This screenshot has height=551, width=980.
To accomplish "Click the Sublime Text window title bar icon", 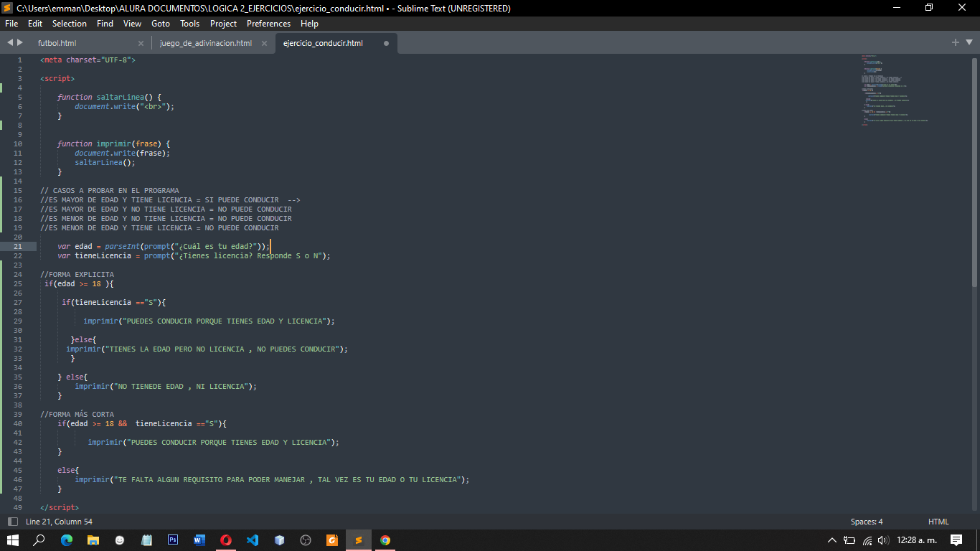I will pos(8,8).
